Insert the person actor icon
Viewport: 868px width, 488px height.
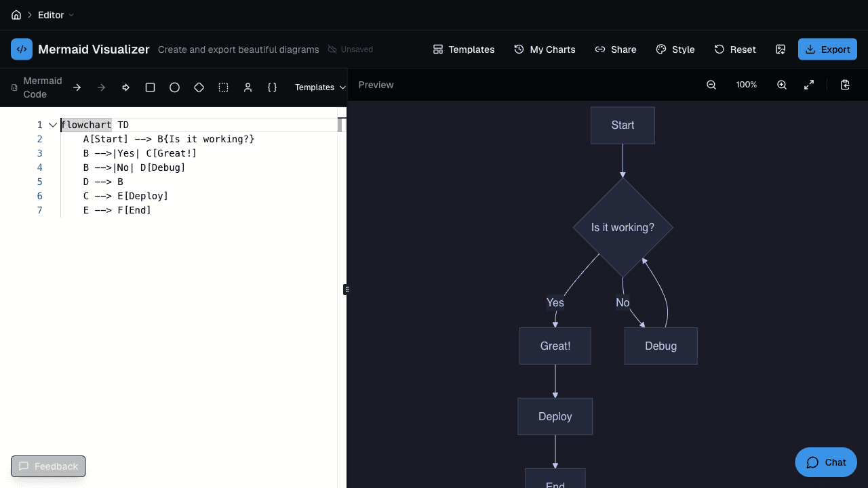(x=248, y=87)
